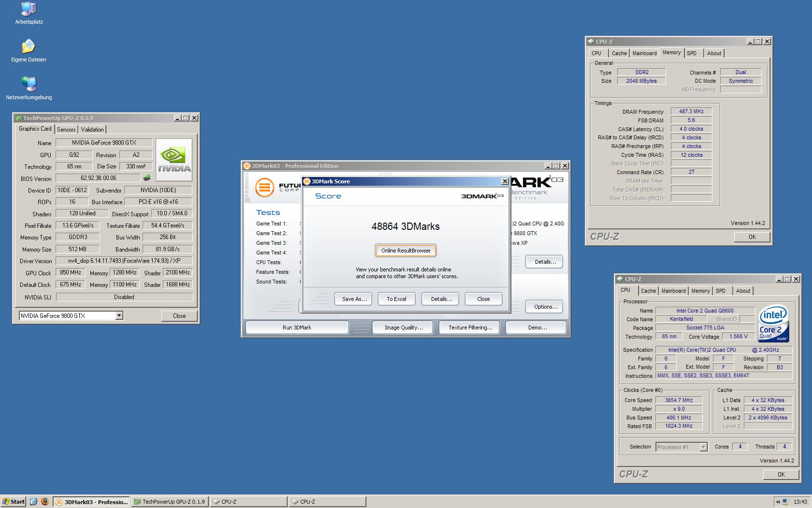Open Memory tab in lower CPU-Z window
The width and height of the screenshot is (812, 508).
(700, 291)
